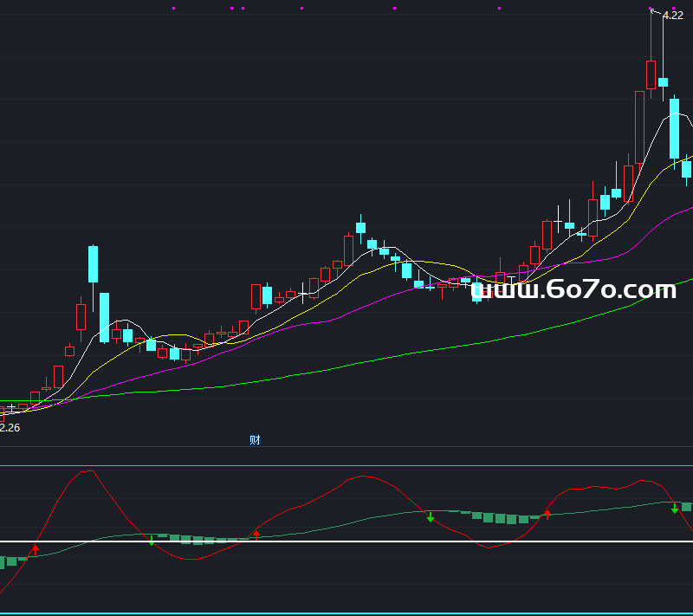
Task: Click the 2.26 low price label
Action: tap(10, 428)
